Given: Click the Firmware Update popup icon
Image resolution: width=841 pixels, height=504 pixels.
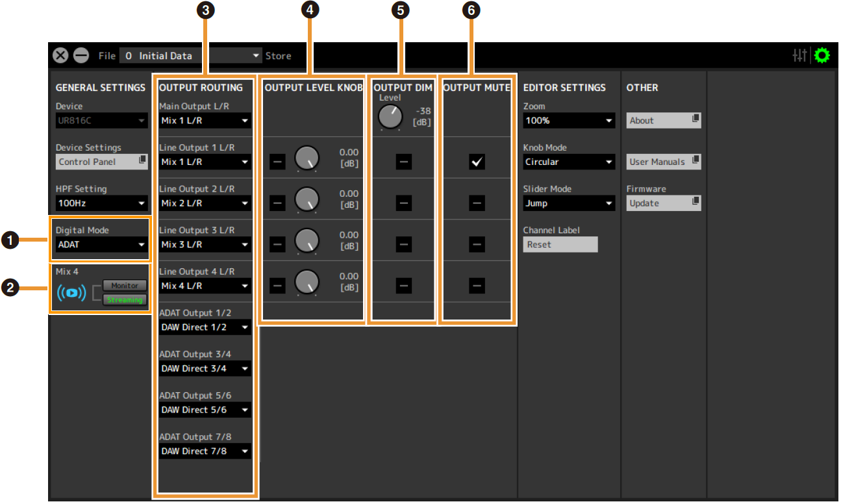Looking at the screenshot, I should coord(695,203).
